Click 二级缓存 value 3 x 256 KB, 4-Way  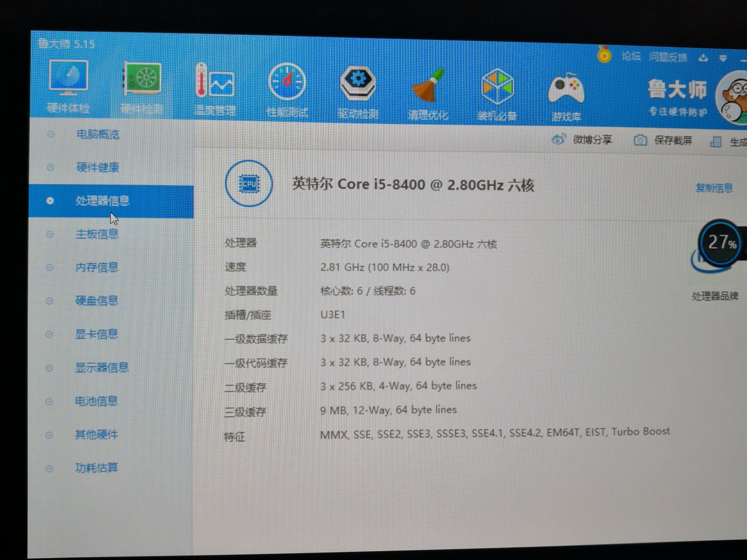coord(398,386)
